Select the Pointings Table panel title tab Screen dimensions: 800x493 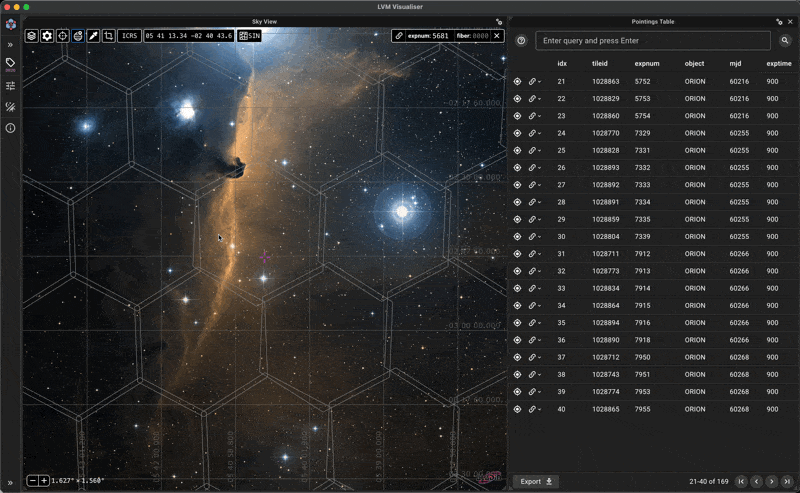click(653, 22)
